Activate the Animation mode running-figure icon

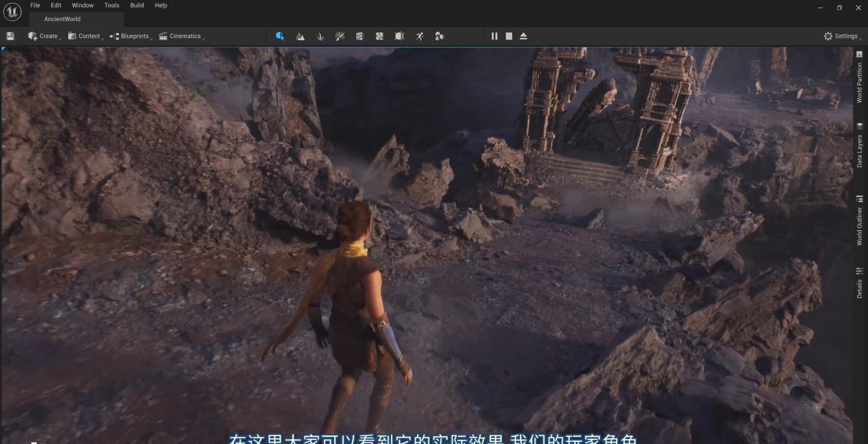tap(419, 36)
